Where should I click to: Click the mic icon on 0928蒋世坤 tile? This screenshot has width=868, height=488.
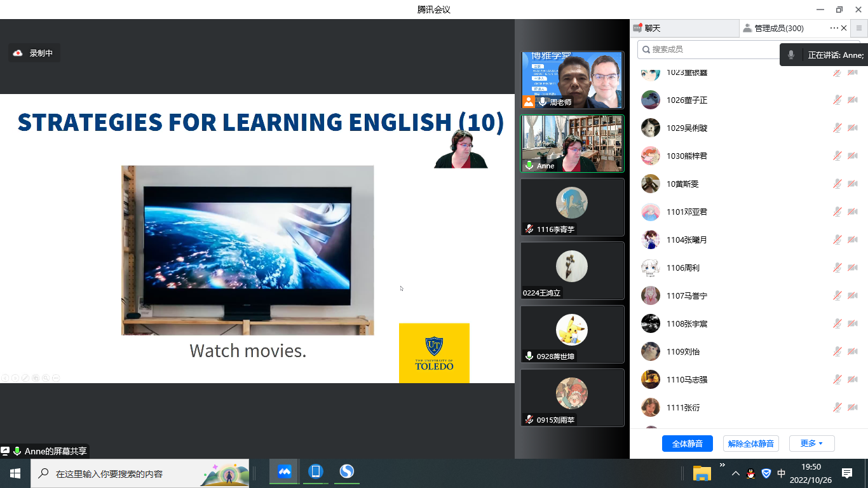point(529,356)
